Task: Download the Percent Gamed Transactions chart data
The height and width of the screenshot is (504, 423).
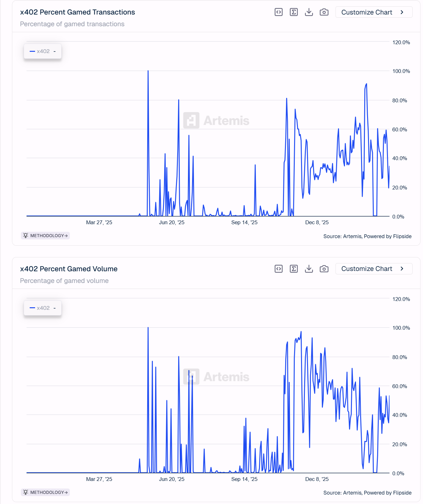Action: tap(309, 12)
